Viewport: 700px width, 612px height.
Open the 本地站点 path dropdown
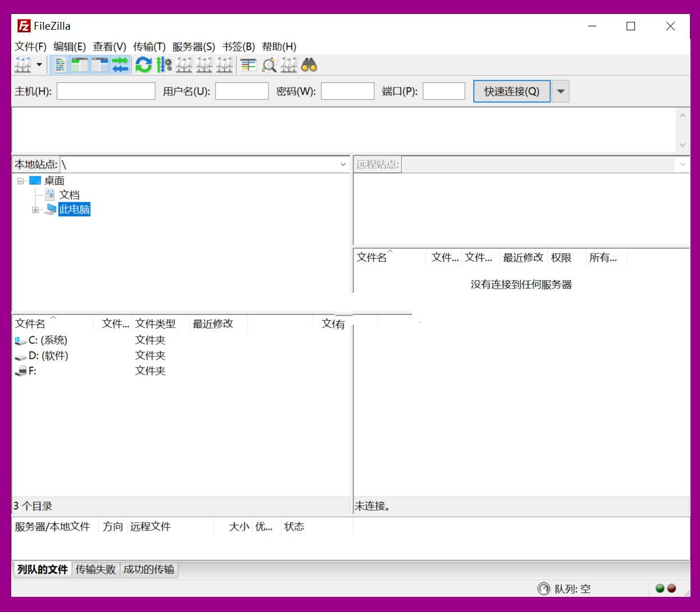coord(343,165)
